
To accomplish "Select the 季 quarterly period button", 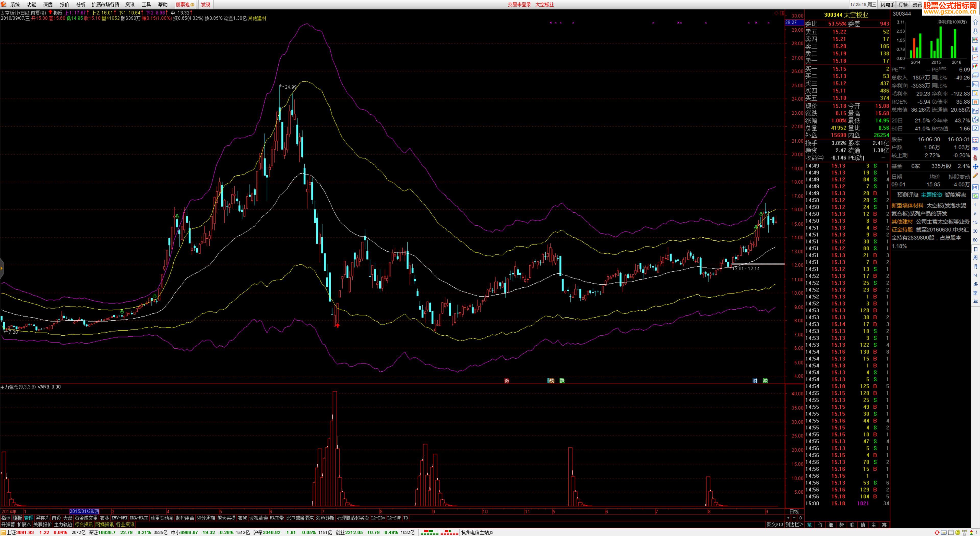I will 975,293.
